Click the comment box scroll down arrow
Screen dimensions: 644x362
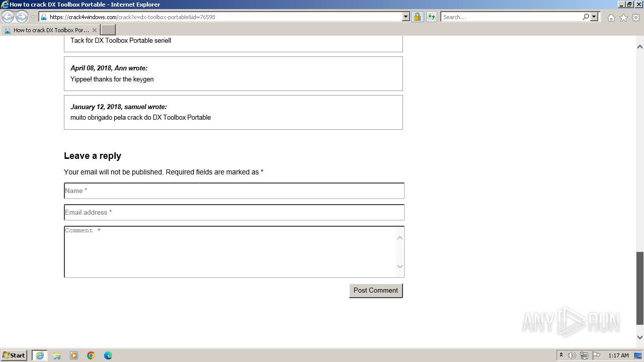[x=400, y=266]
